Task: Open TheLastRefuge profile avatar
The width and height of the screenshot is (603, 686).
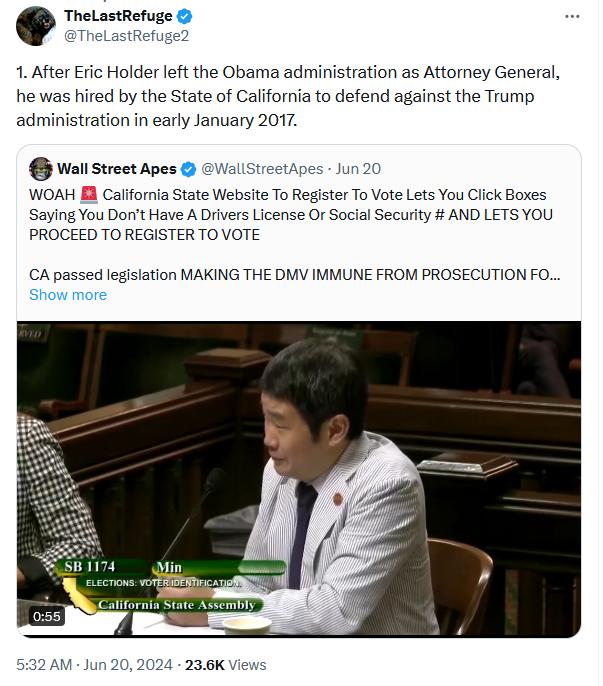Action: [36, 26]
